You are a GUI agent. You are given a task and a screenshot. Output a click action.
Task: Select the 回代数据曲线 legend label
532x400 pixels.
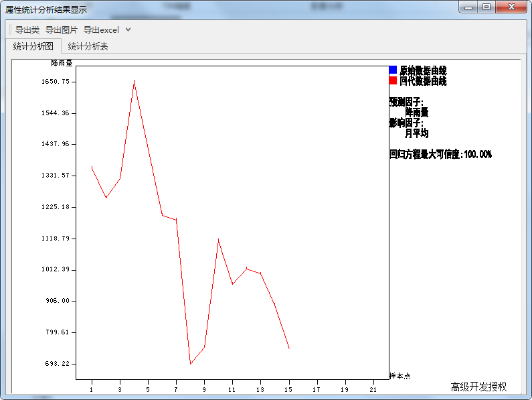click(x=423, y=81)
